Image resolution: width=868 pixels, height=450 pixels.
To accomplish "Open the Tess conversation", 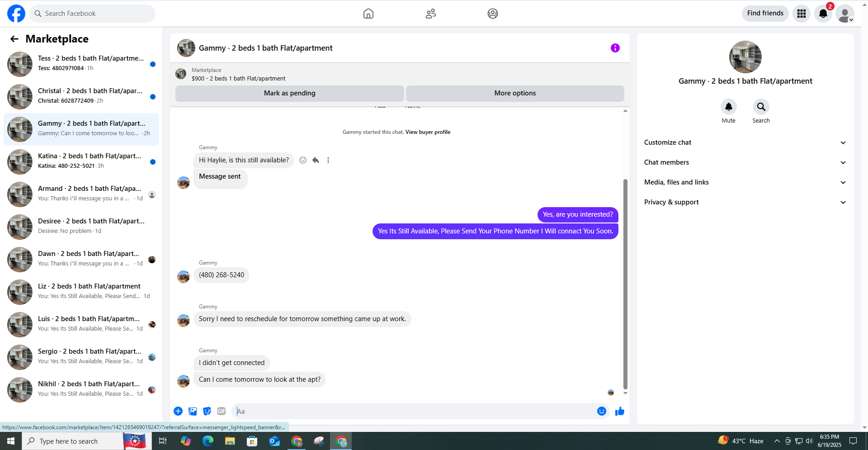I will point(81,64).
